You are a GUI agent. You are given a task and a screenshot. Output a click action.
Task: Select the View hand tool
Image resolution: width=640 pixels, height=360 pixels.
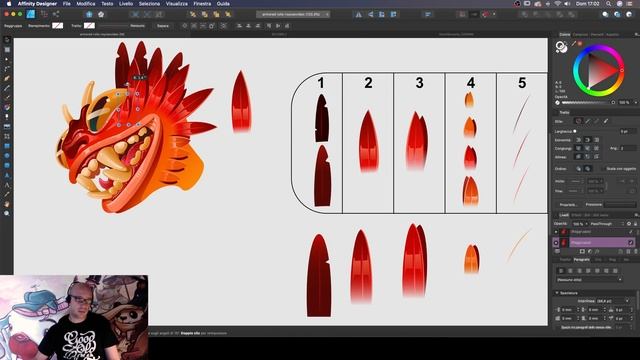pyautogui.click(x=7, y=204)
